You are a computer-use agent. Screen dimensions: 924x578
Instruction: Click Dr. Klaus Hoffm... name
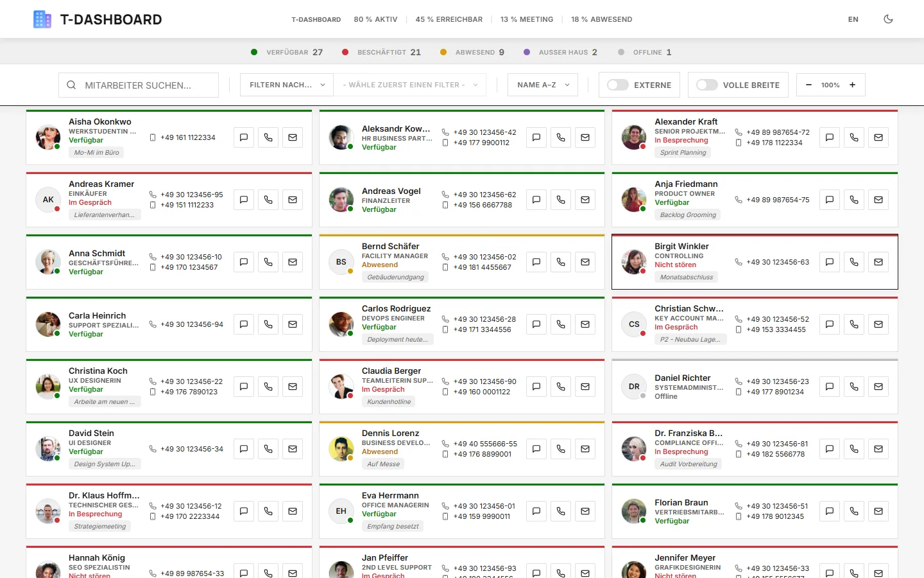[104, 495]
